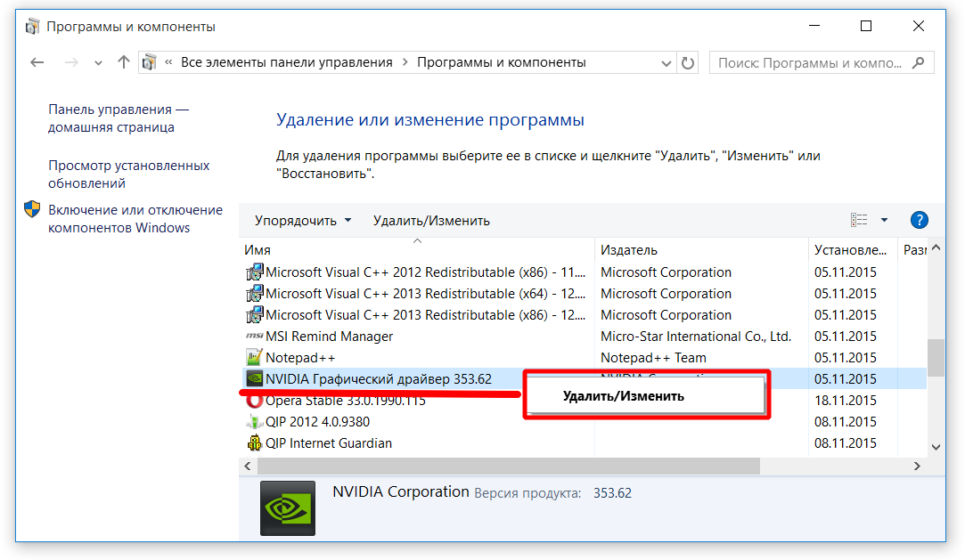The width and height of the screenshot is (965, 560).
Task: Open the Упорядочить dropdown menu
Action: (x=303, y=221)
